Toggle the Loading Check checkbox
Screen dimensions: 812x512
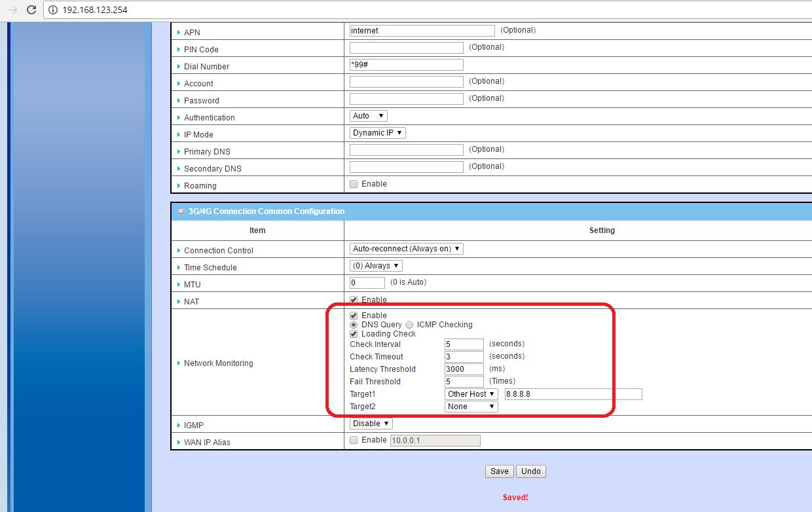(354, 334)
